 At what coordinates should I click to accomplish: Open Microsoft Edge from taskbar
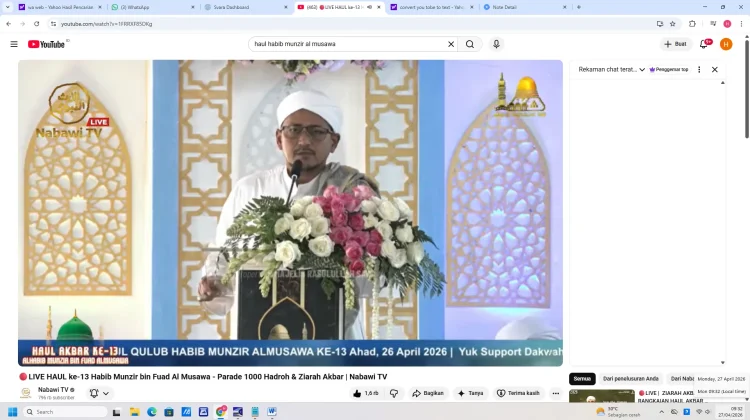152,412
